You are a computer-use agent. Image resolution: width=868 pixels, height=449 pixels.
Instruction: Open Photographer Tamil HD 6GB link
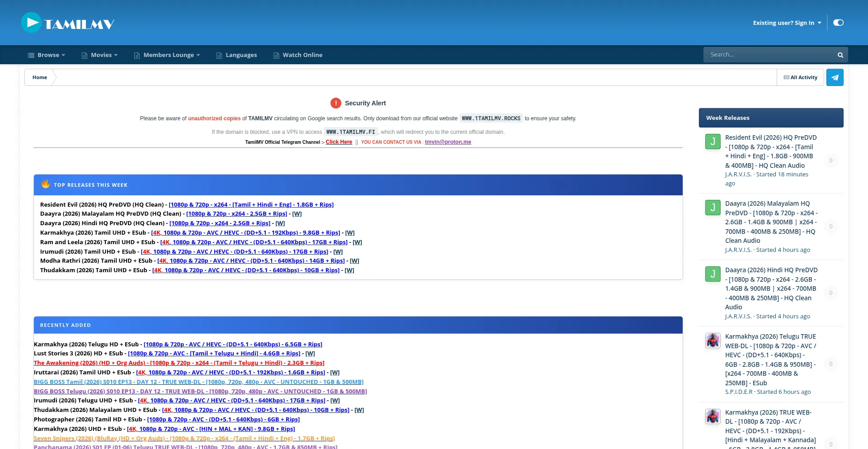pyautogui.click(x=223, y=420)
